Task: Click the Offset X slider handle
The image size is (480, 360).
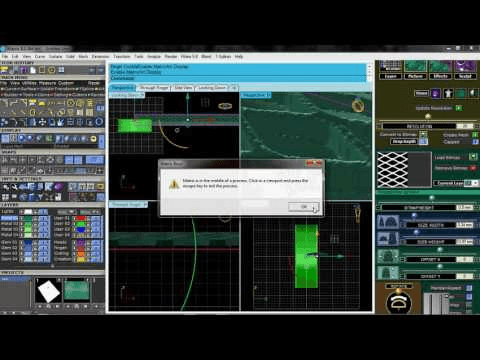Action: (440, 249)
